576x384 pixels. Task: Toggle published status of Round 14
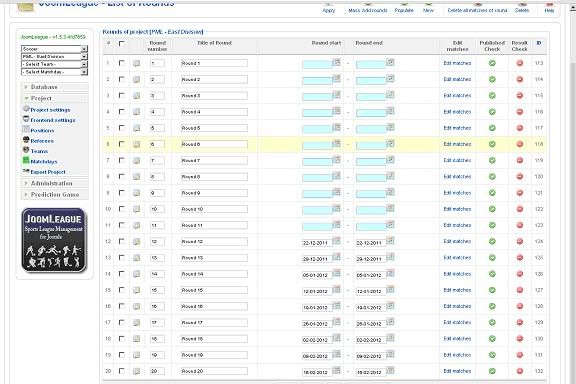coord(492,274)
